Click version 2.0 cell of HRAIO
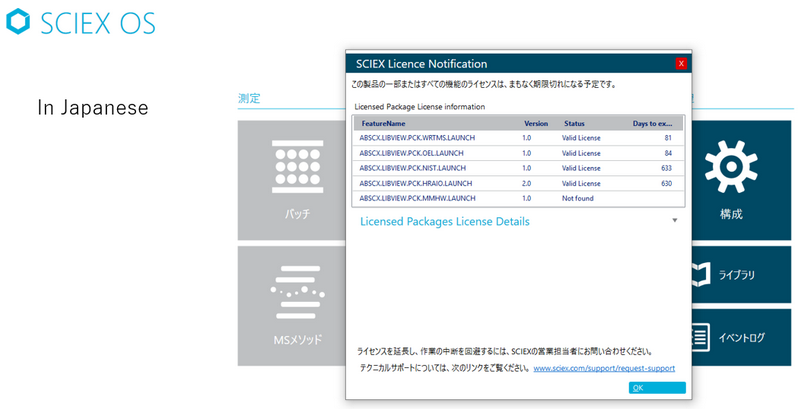This screenshot has width=798, height=409. click(526, 183)
